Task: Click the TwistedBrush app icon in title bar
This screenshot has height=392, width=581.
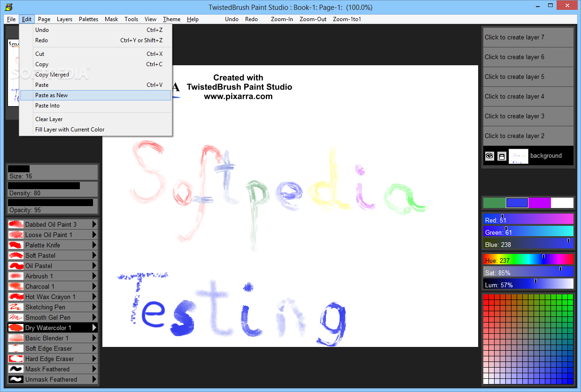Action: coord(8,7)
